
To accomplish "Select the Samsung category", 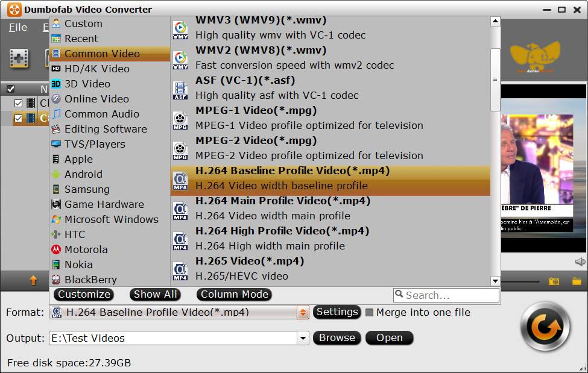I will tap(110, 189).
